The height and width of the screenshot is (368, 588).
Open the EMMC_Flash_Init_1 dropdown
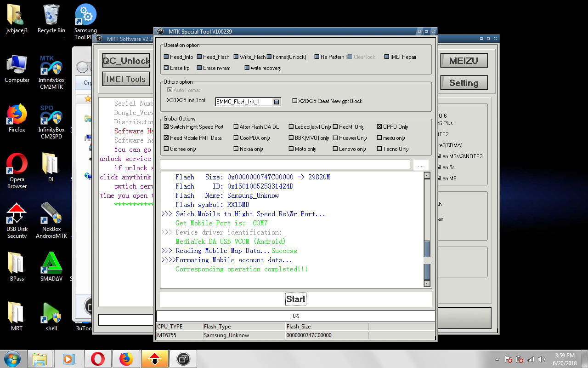[x=277, y=102]
